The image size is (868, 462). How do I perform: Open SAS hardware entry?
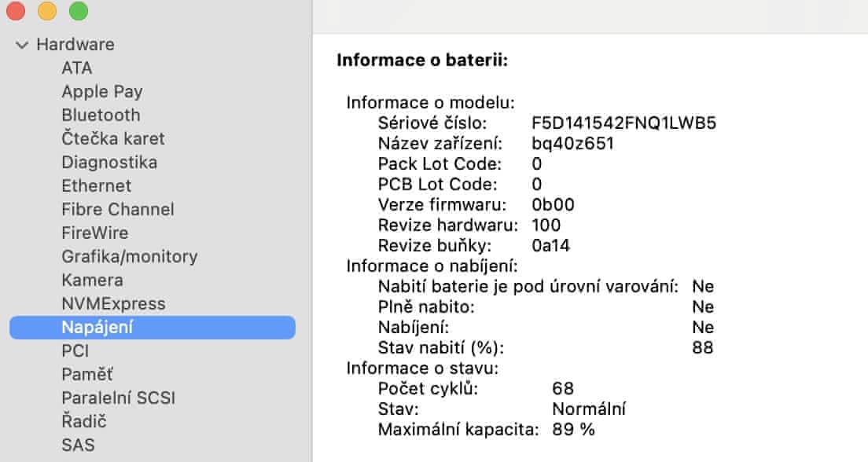[78, 445]
